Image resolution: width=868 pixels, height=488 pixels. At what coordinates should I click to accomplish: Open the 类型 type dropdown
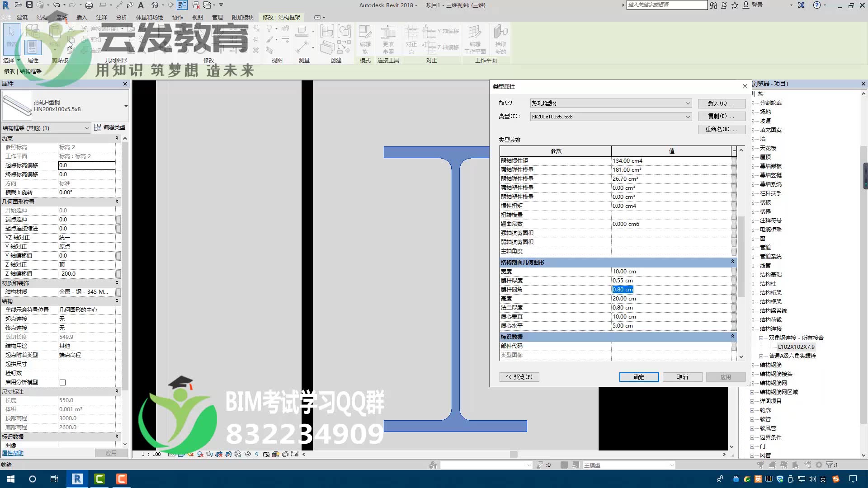(x=688, y=117)
